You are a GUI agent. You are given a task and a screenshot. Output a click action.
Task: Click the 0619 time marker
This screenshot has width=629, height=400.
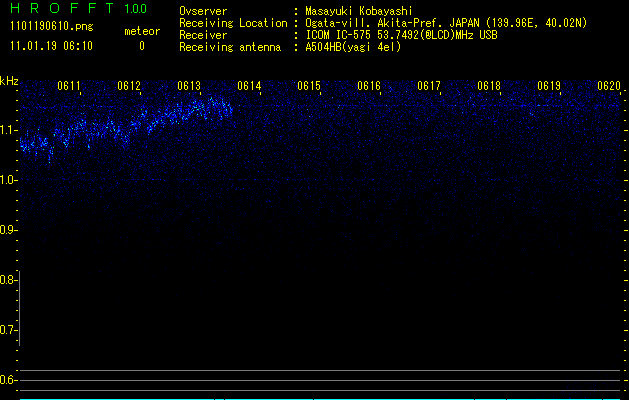click(548, 86)
